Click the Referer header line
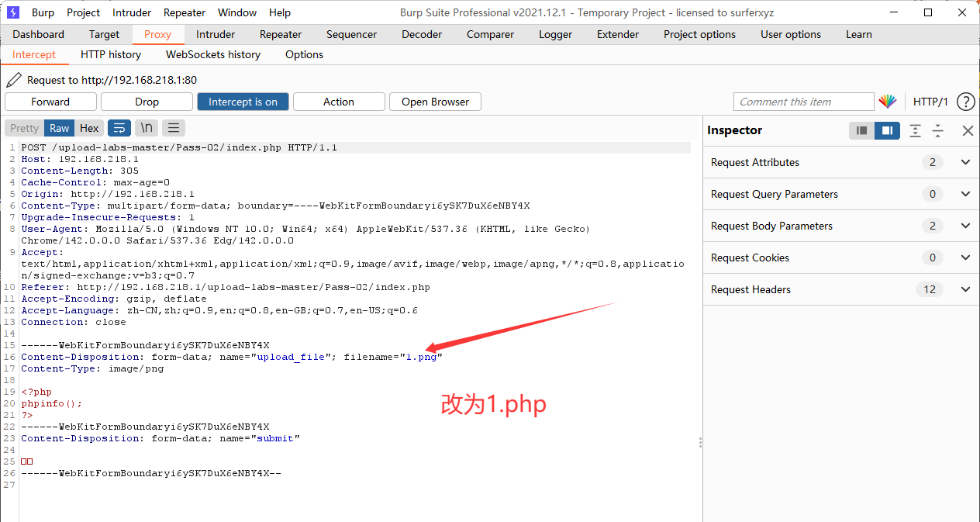 pos(226,287)
